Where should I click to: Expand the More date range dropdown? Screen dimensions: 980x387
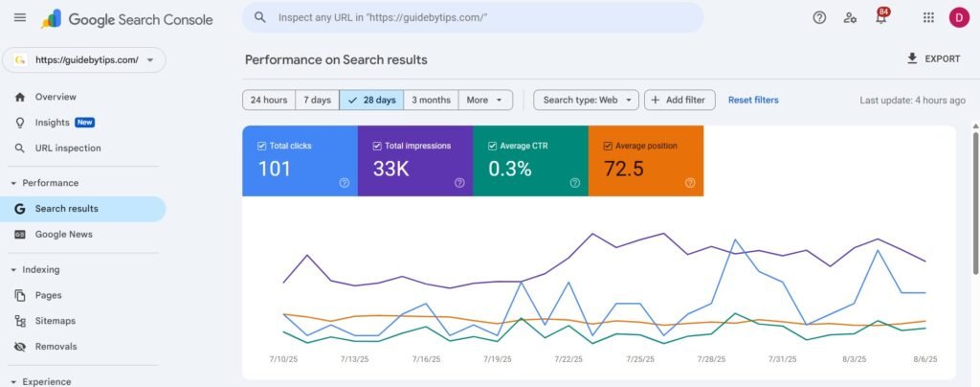click(486, 100)
